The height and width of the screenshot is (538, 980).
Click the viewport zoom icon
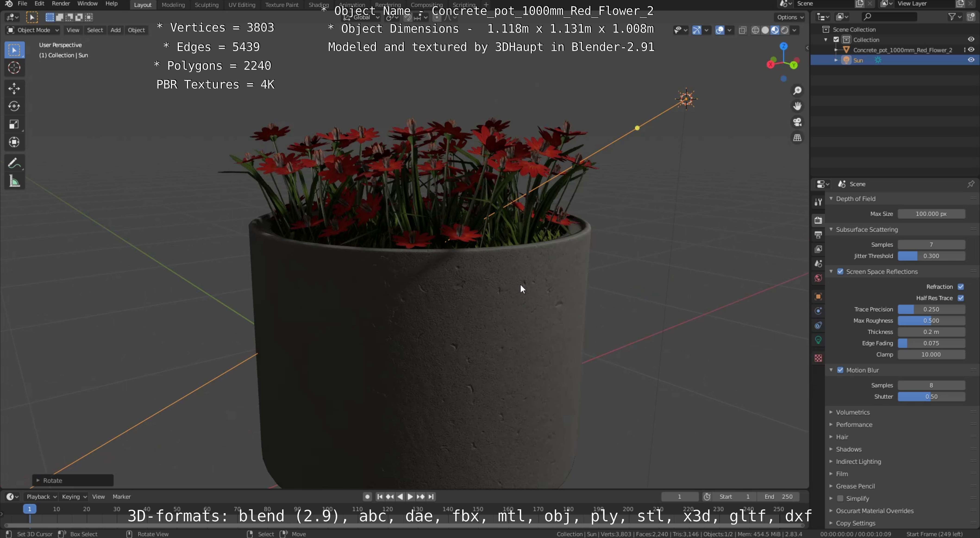pyautogui.click(x=797, y=91)
